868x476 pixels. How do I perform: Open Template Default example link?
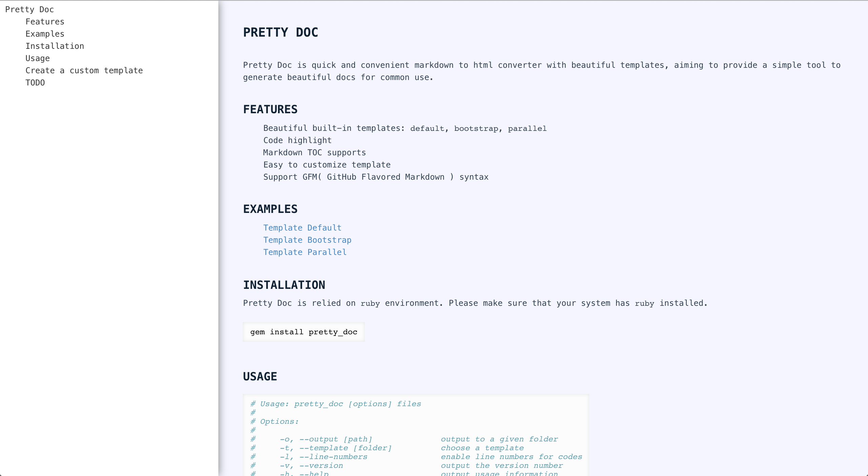click(x=302, y=227)
